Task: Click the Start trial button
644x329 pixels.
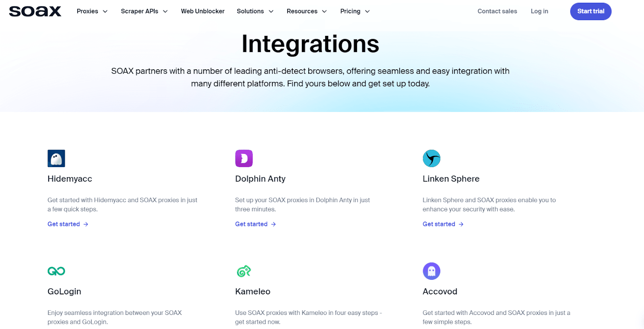Action: coord(590,11)
